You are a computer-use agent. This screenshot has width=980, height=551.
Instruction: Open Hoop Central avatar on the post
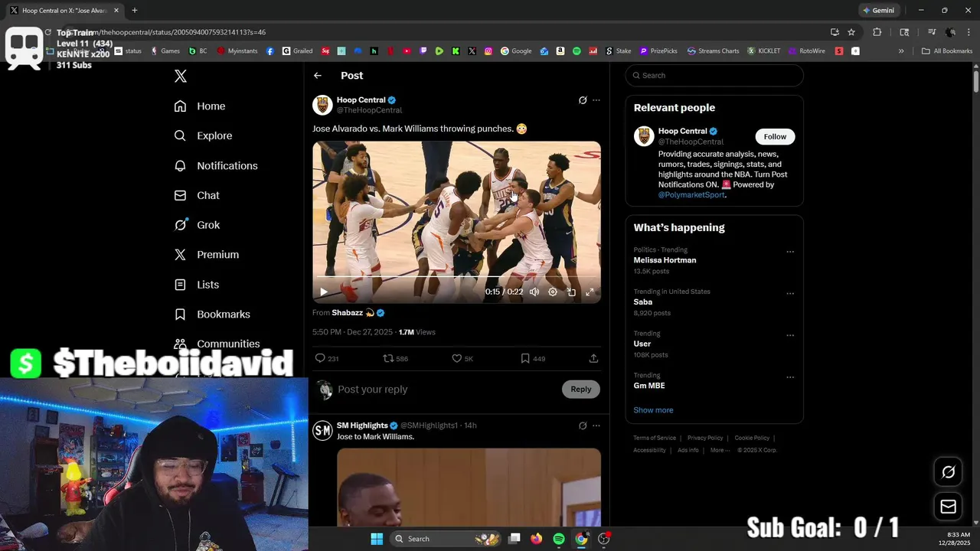point(322,105)
